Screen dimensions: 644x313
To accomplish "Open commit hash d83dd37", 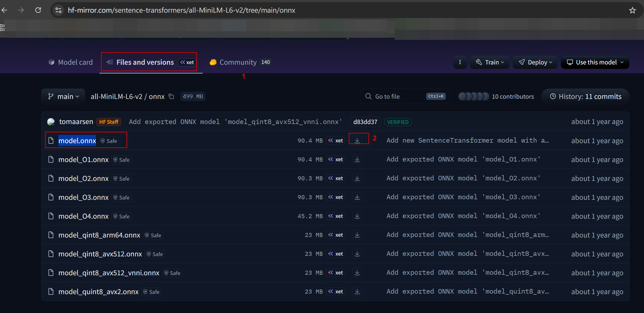I will point(365,122).
